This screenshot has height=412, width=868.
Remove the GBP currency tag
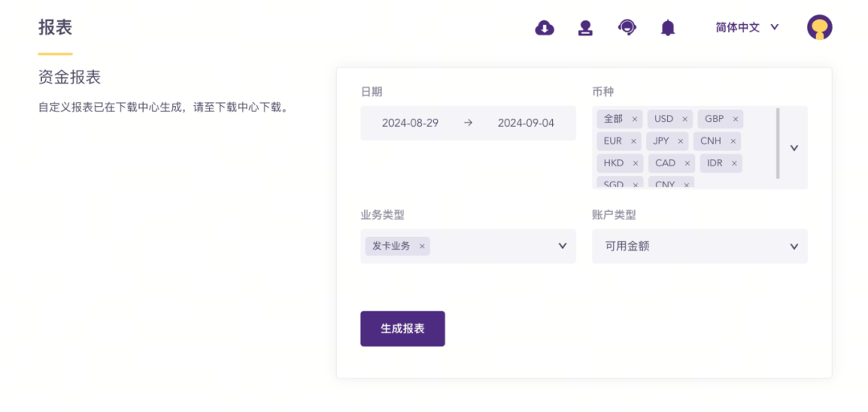pos(735,119)
